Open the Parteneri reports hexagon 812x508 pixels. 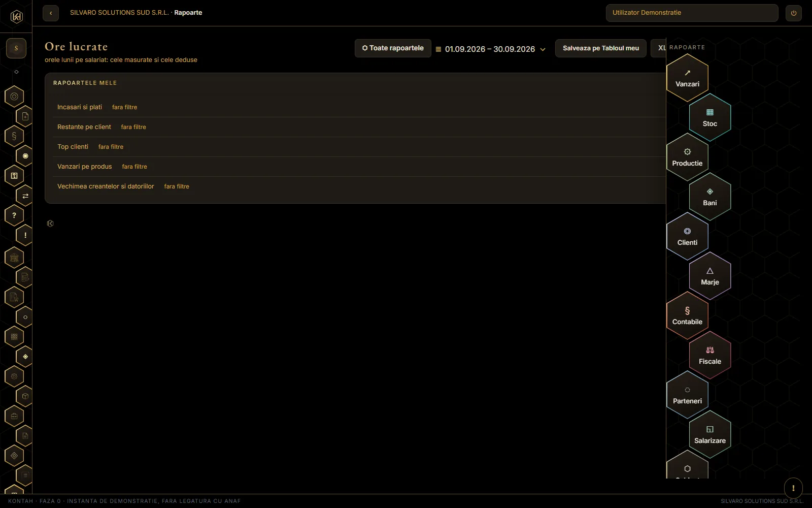[x=687, y=395]
